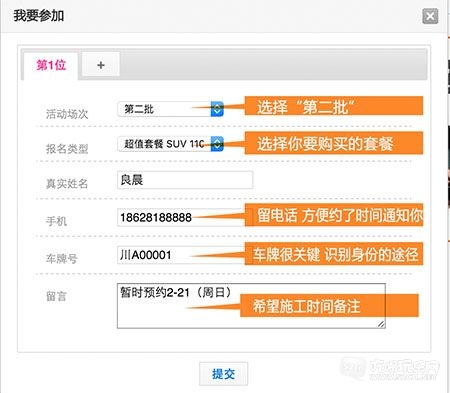Click the 真实姓名 label
Screen dimensions: 450x393
tap(67, 184)
